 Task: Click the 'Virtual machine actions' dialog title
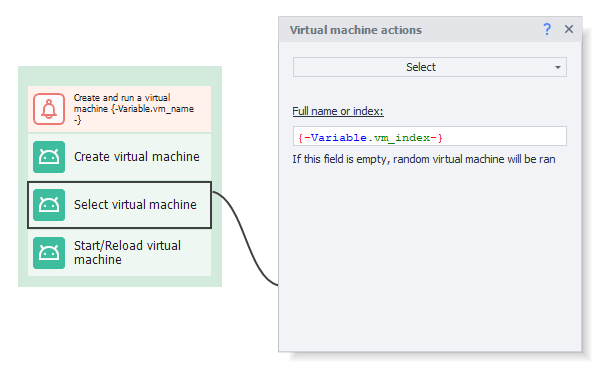pyautogui.click(x=356, y=30)
